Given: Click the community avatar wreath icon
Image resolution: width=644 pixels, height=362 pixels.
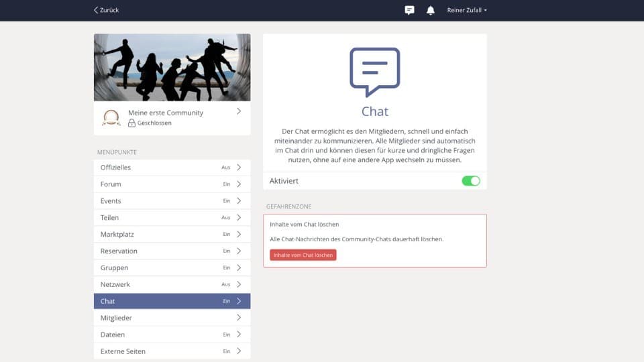Looking at the screenshot, I should click(x=111, y=117).
